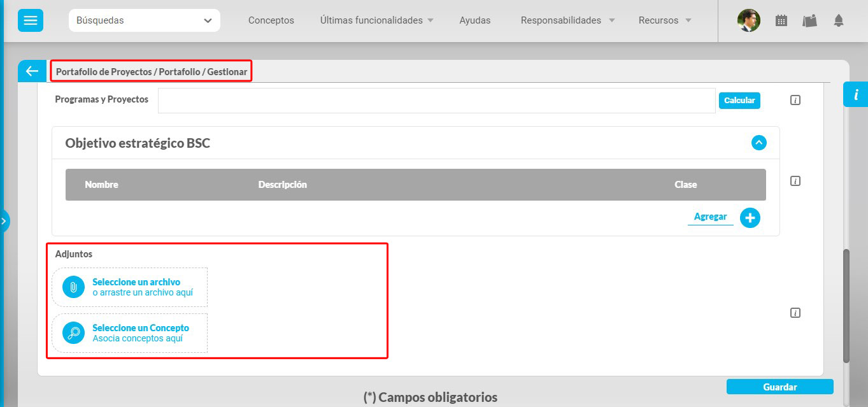Click the magnifier concept search icon
The width and height of the screenshot is (868, 407).
(x=73, y=332)
